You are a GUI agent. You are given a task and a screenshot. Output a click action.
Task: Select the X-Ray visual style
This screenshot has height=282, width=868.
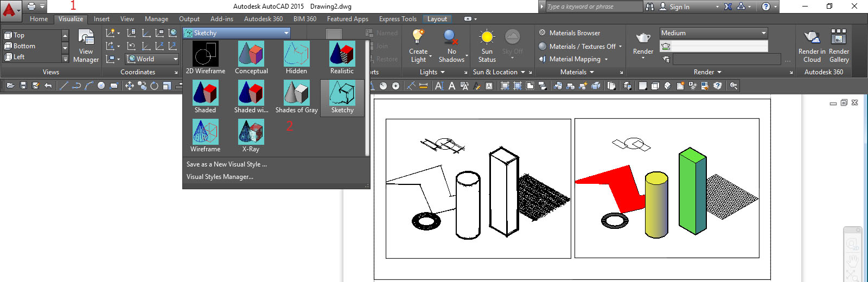251,136
